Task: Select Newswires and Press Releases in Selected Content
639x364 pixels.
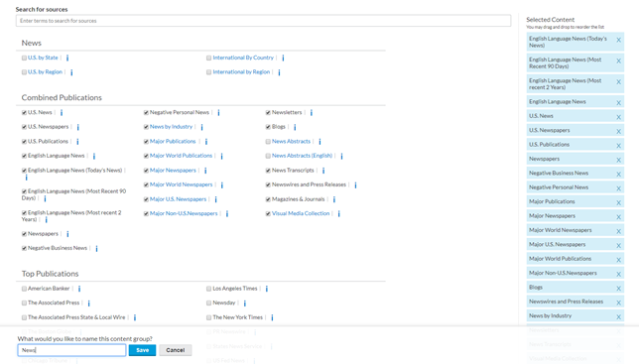Action: 575,302
